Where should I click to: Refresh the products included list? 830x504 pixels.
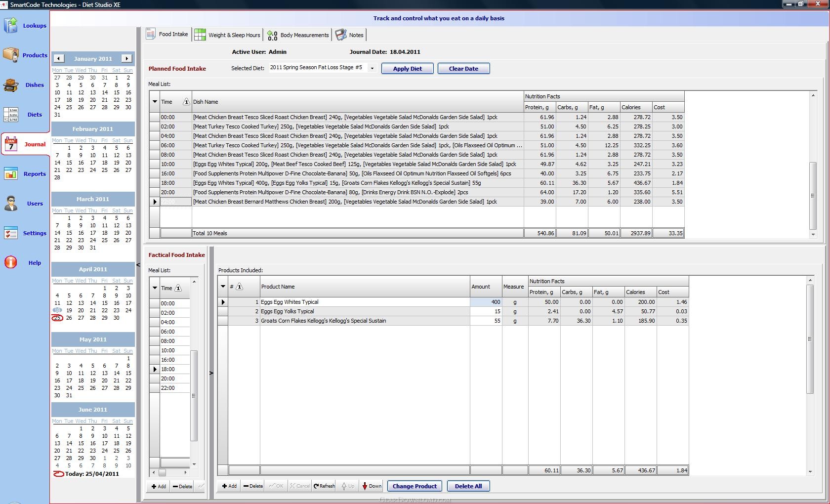(x=324, y=486)
